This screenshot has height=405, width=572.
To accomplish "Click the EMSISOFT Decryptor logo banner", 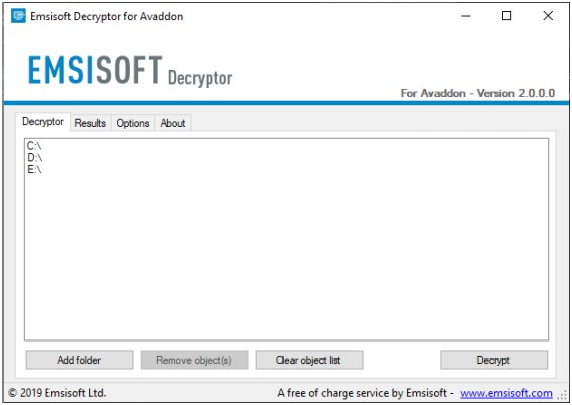I will pos(130,71).
